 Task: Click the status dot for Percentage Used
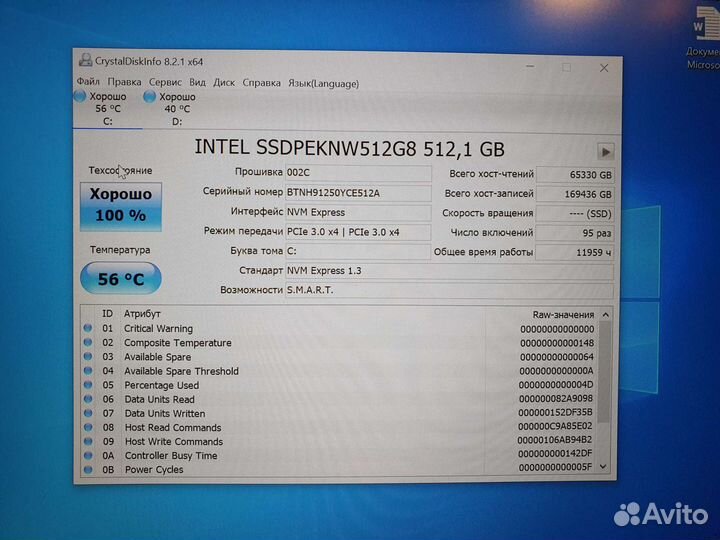(88, 384)
